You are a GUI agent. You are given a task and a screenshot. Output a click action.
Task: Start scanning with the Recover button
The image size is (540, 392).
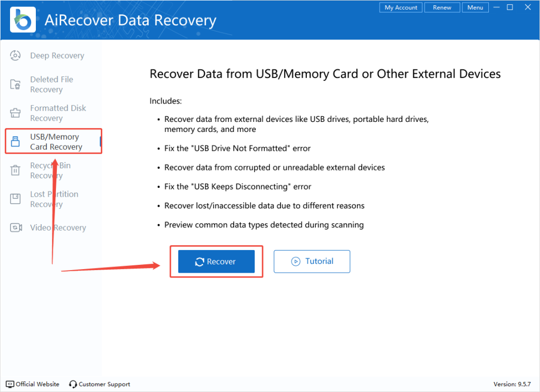[x=216, y=261]
